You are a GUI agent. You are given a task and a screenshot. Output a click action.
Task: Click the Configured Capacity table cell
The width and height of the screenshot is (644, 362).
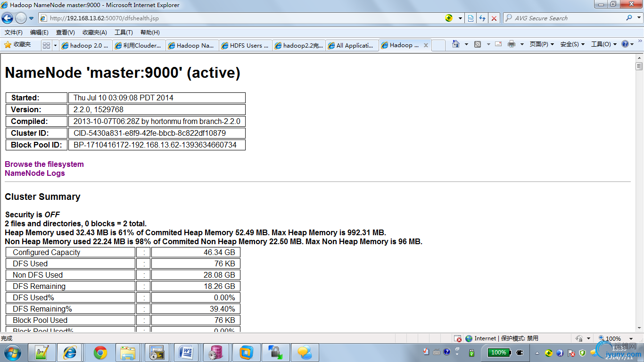pyautogui.click(x=70, y=252)
